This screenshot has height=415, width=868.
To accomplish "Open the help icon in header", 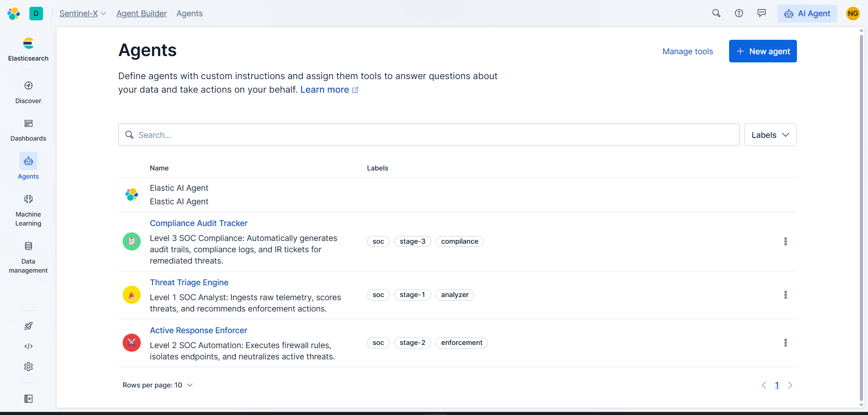I will [739, 14].
